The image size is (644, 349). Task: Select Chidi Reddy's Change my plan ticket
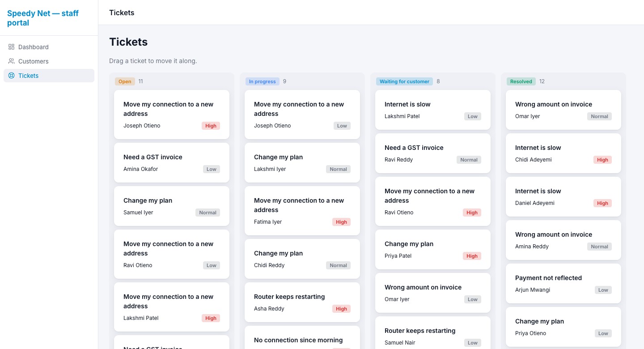pyautogui.click(x=302, y=259)
